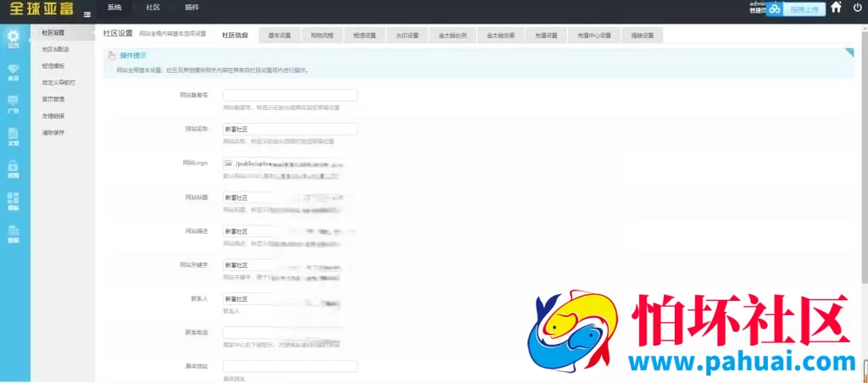This screenshot has width=868, height=383.
Task: Click the 操作提示 heading text
Action: (x=133, y=55)
